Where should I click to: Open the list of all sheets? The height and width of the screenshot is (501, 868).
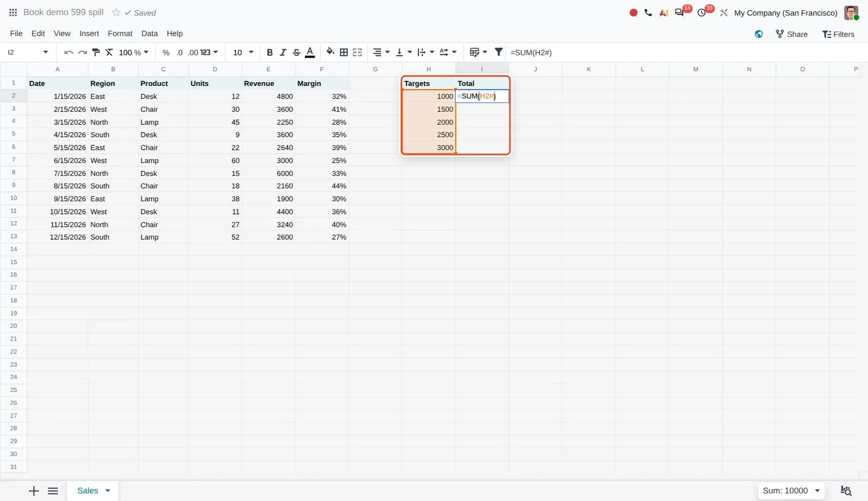click(x=53, y=491)
